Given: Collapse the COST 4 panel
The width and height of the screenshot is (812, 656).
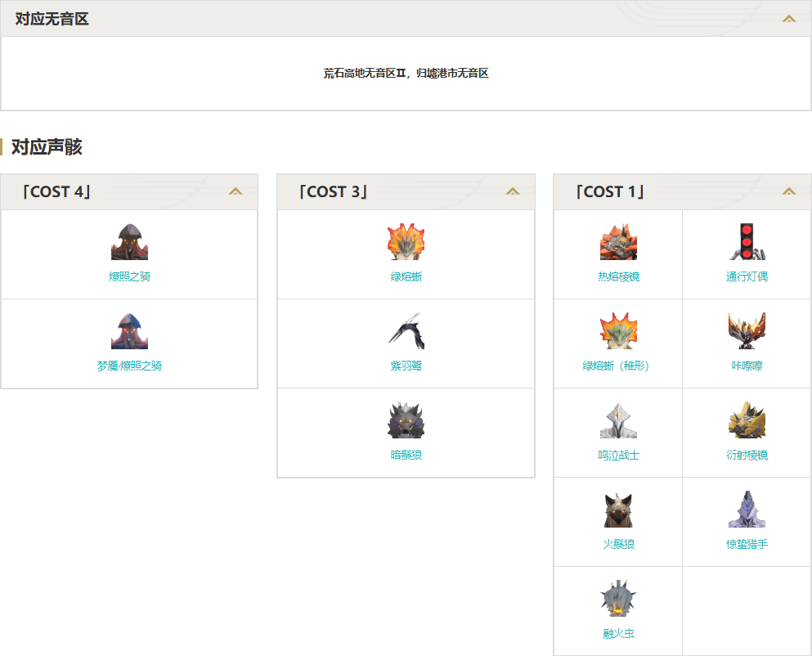Looking at the screenshot, I should click(236, 192).
